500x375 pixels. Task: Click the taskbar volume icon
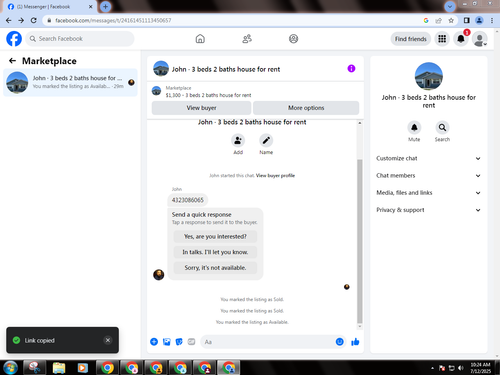(461, 368)
